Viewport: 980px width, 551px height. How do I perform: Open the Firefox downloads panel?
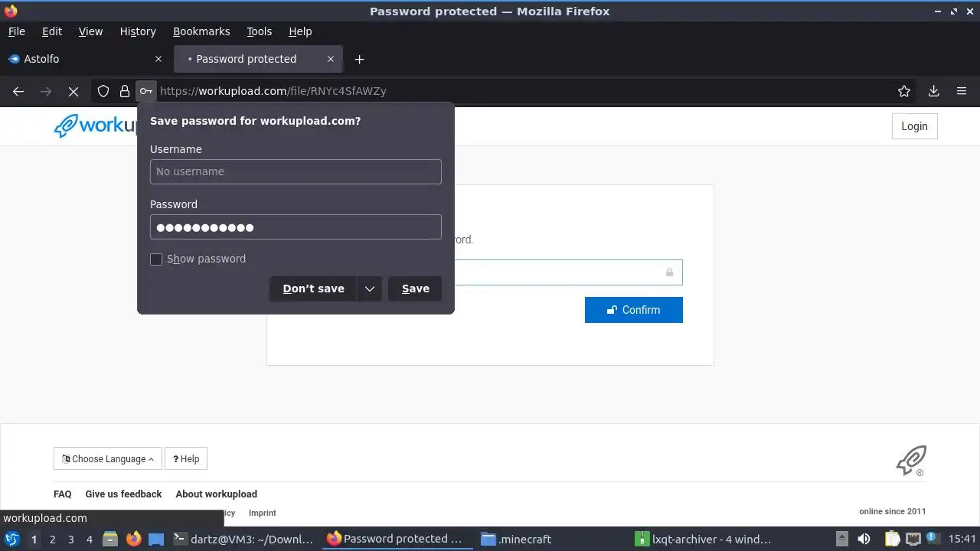coord(933,91)
